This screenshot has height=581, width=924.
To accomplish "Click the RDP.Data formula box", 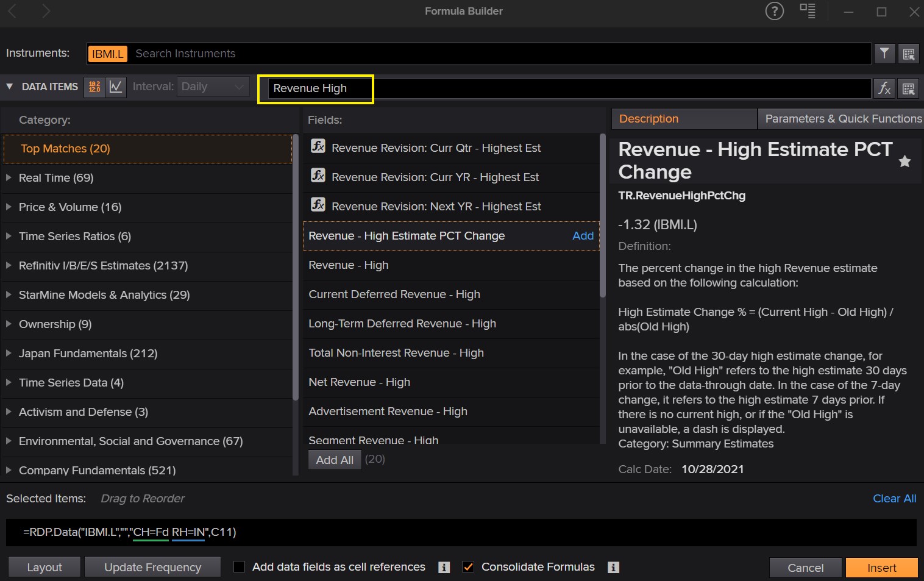I will [461, 532].
